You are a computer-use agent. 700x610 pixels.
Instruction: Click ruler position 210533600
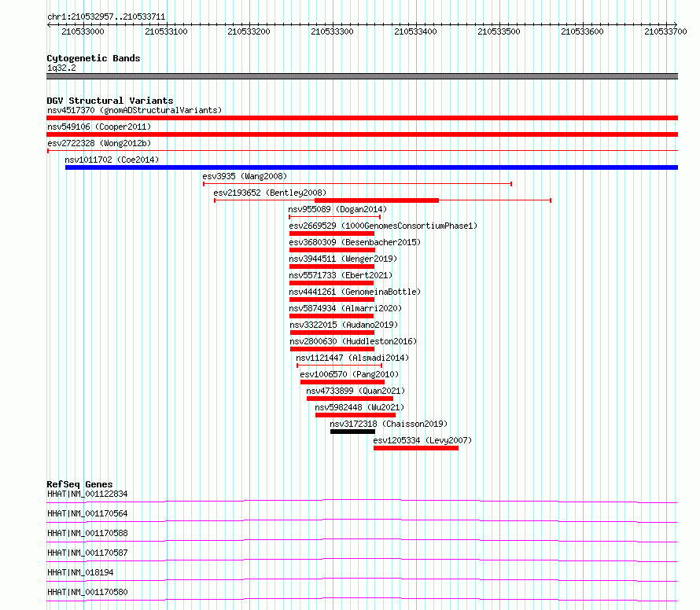(582, 31)
